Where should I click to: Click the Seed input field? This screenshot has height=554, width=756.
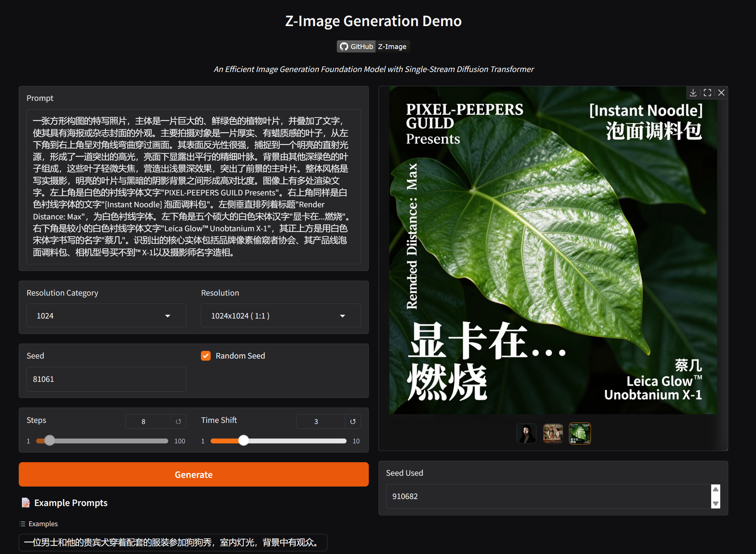106,379
